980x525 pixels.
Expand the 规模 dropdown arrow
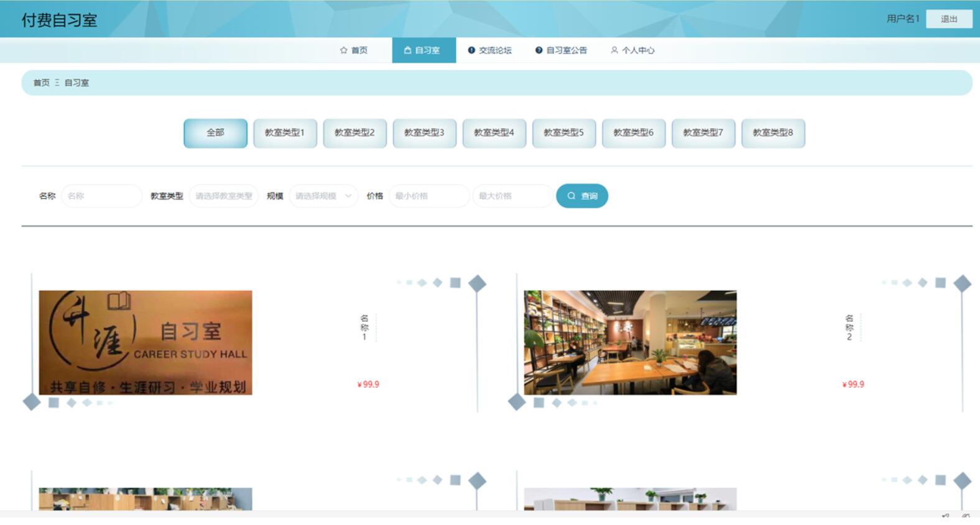pos(348,196)
